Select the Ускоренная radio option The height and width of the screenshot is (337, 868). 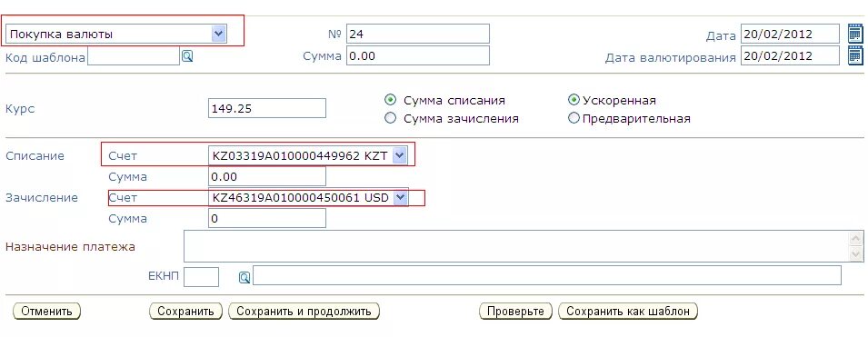tap(574, 100)
